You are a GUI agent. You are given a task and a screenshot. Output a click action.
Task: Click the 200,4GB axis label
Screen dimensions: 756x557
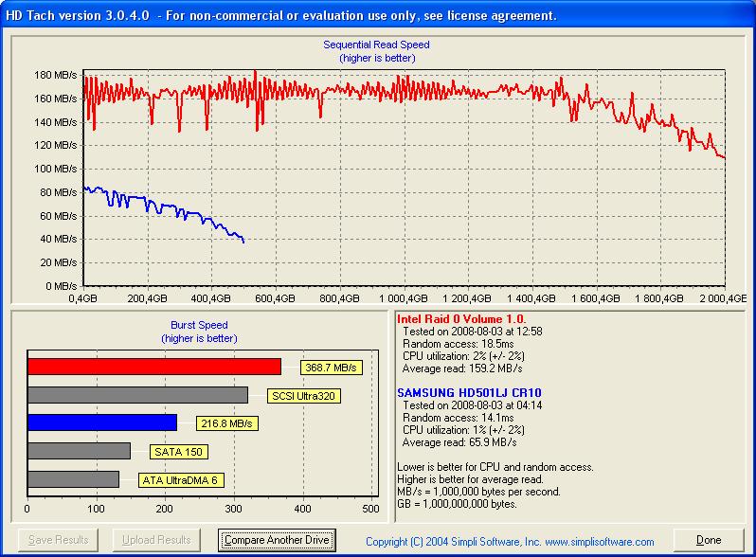click(x=147, y=298)
